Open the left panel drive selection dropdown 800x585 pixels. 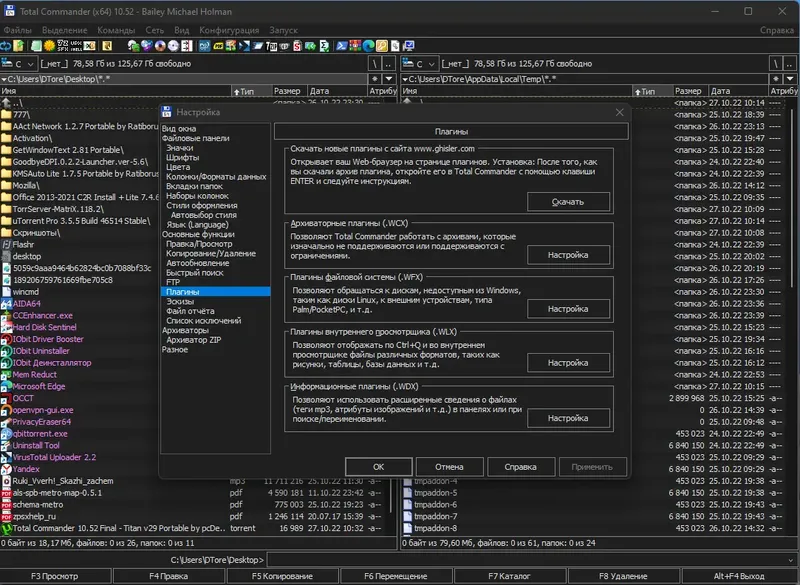click(30, 62)
